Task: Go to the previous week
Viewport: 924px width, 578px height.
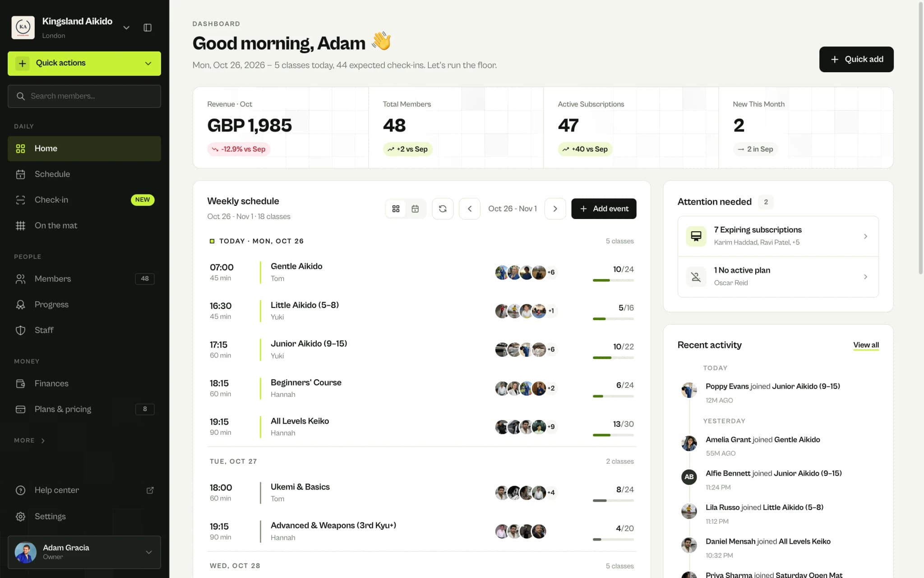Action: point(470,209)
